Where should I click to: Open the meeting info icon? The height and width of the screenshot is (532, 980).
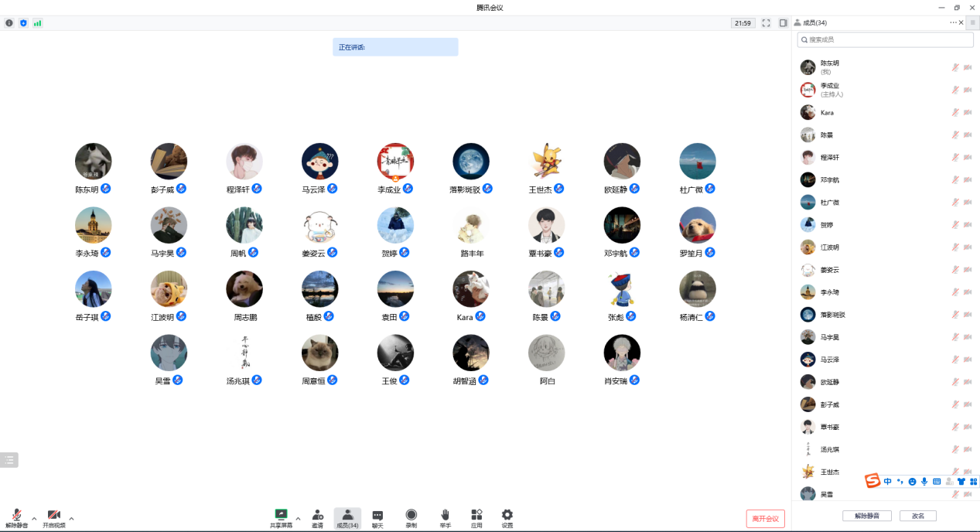coord(9,23)
